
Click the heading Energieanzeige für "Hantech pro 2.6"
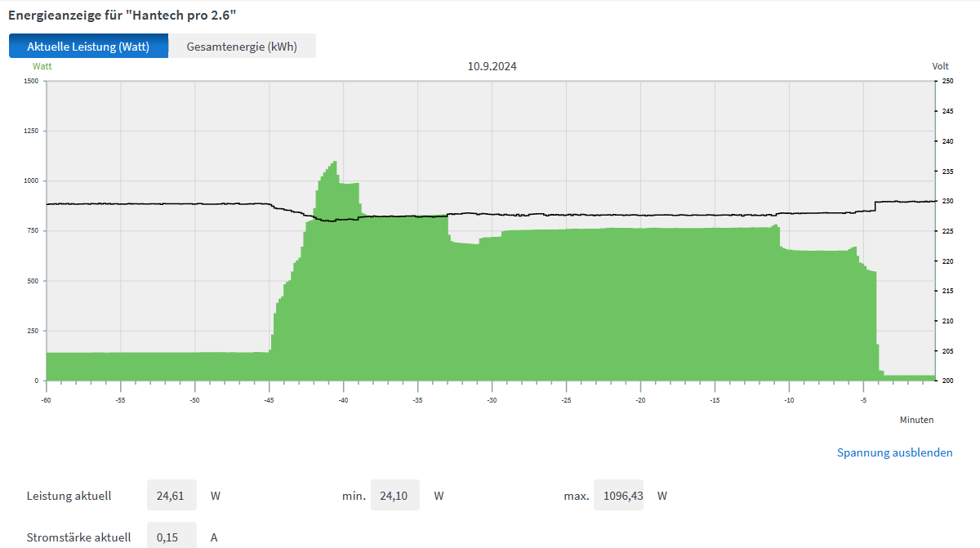122,15
